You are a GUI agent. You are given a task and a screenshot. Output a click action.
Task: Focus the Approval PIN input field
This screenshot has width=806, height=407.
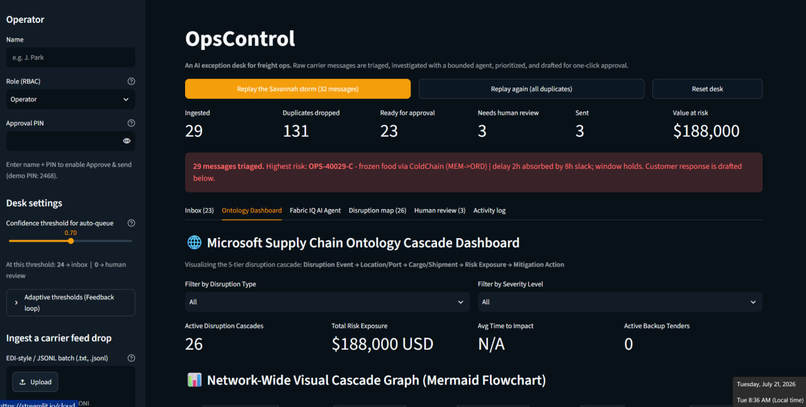pyautogui.click(x=64, y=141)
